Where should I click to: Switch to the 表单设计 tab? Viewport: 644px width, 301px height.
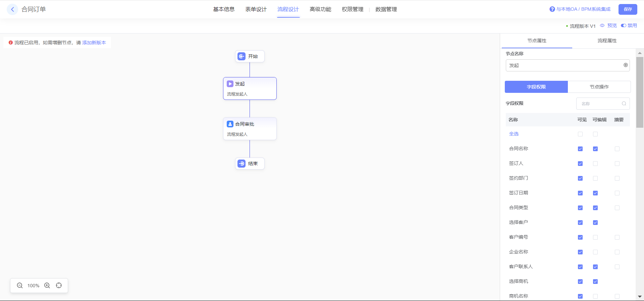point(256,9)
